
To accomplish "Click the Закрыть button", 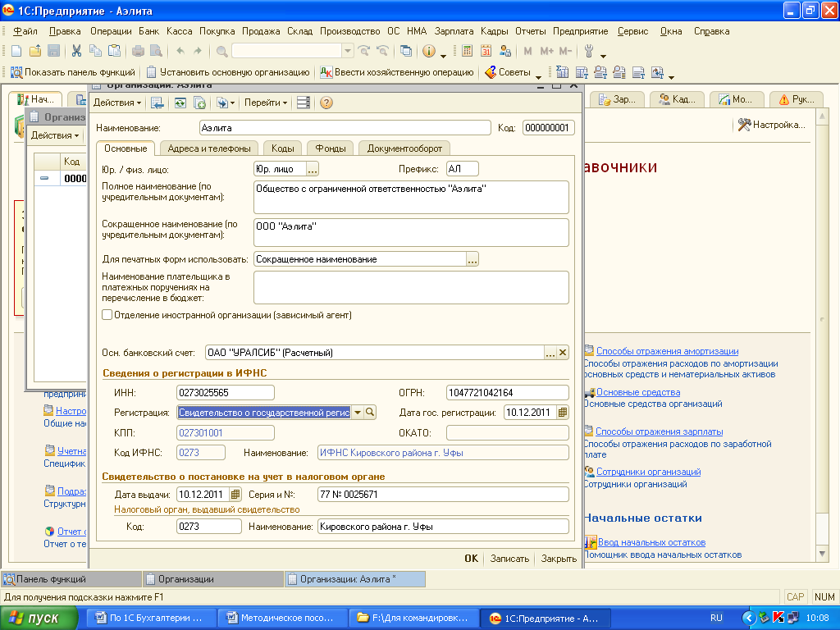I will point(559,558).
